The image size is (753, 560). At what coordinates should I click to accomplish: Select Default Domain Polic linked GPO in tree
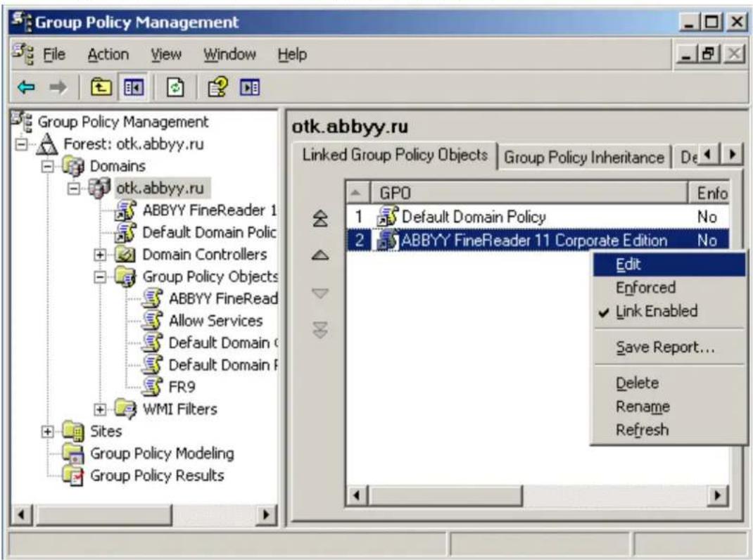coord(210,232)
